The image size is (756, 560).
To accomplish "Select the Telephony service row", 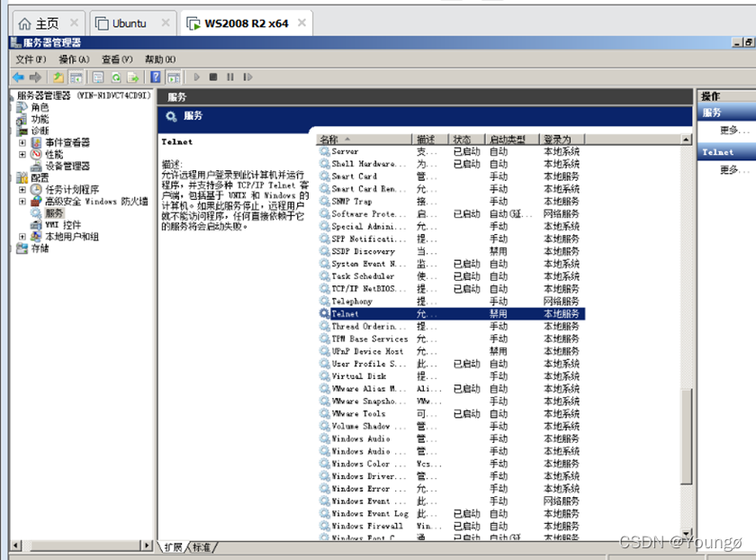I will 452,301.
